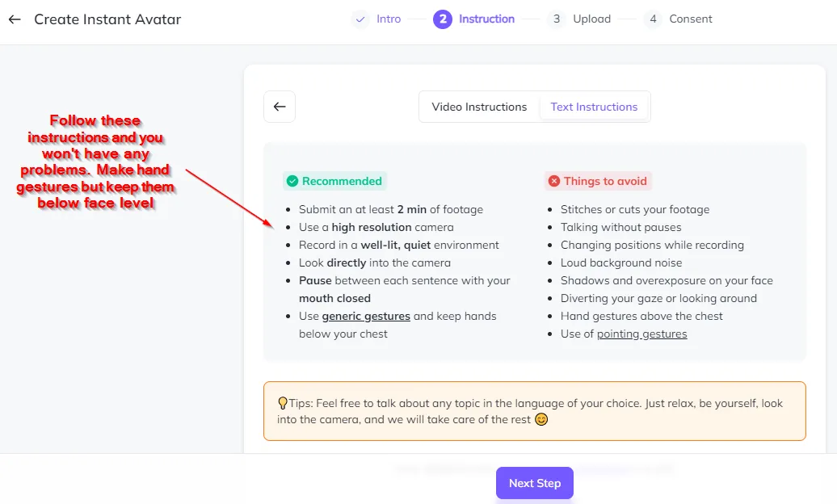Click the step 4 number circle
The image size is (837, 504).
(653, 19)
